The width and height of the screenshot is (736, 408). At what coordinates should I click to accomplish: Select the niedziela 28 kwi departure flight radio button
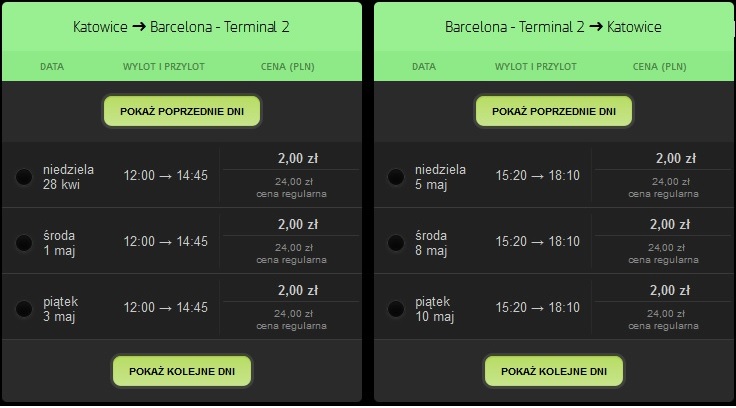coord(24,177)
